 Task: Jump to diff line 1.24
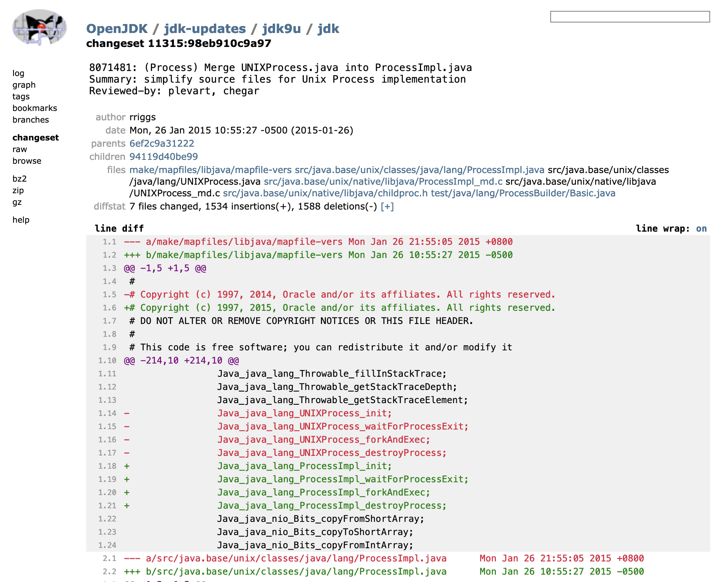[107, 545]
